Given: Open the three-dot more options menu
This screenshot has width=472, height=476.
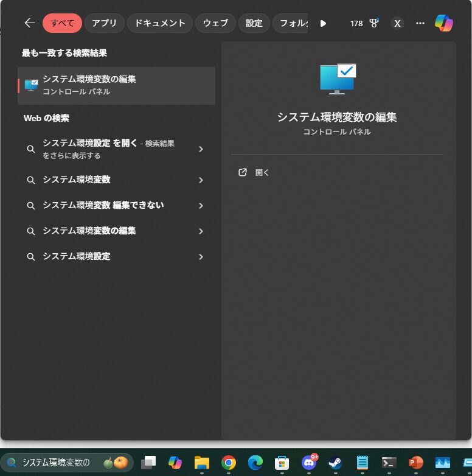Looking at the screenshot, I should tap(420, 23).
